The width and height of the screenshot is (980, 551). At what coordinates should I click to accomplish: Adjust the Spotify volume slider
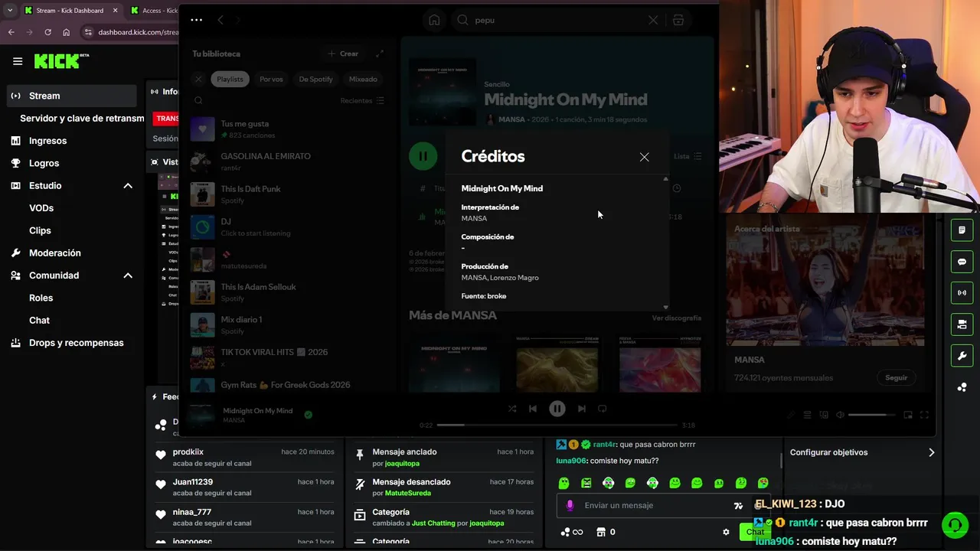pos(871,415)
